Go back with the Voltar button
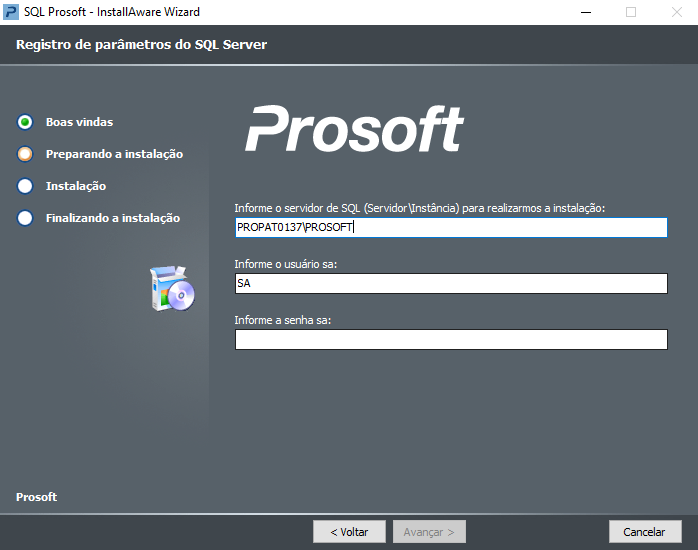The image size is (698, 550). (x=349, y=532)
